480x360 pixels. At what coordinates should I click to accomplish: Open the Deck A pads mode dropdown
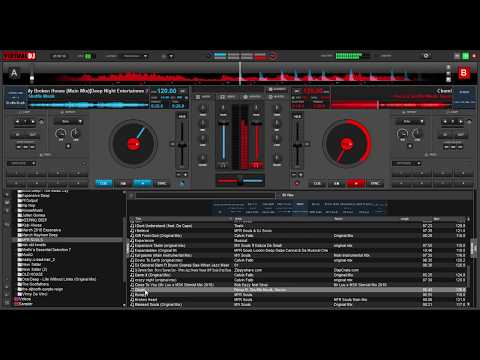point(22,163)
